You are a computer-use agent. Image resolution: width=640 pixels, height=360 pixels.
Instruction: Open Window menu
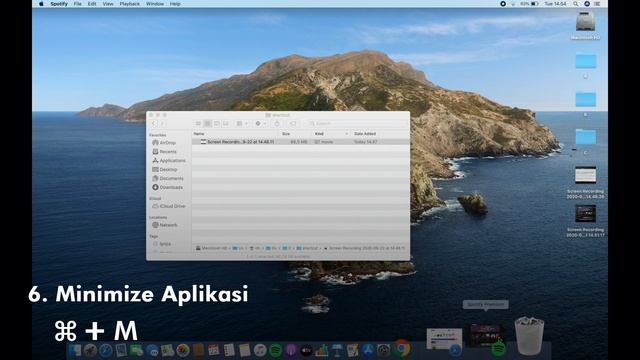pos(155,4)
